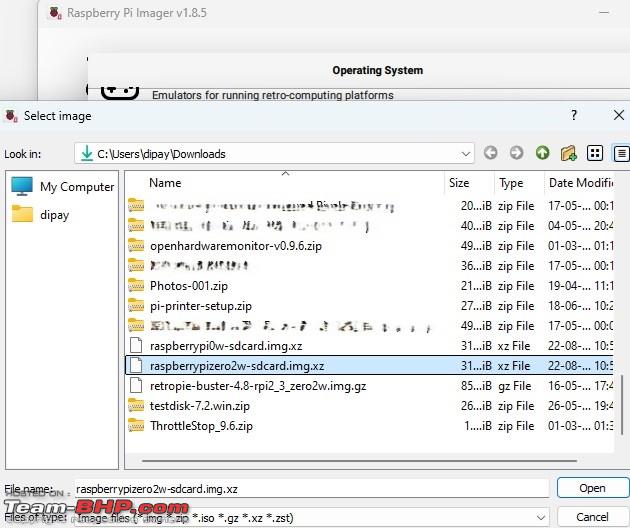
Task: Click zip icon beside testdisk-7.2.win.zip
Action: click(136, 405)
